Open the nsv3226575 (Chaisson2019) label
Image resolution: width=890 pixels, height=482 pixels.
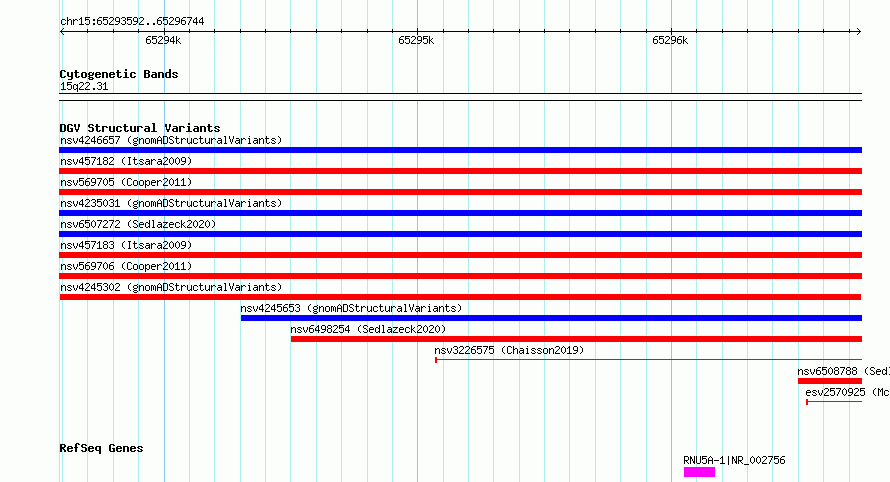509,350
